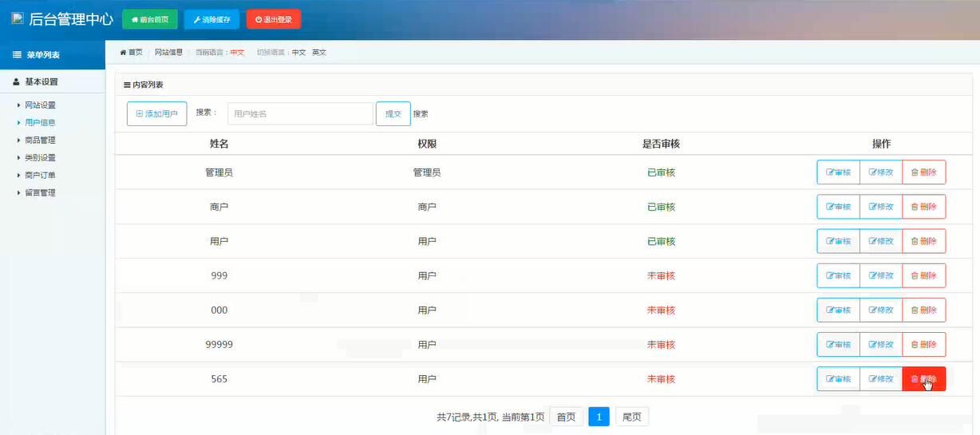Edit the row named 用户
Image resolution: width=980 pixels, height=435 pixels.
click(881, 241)
